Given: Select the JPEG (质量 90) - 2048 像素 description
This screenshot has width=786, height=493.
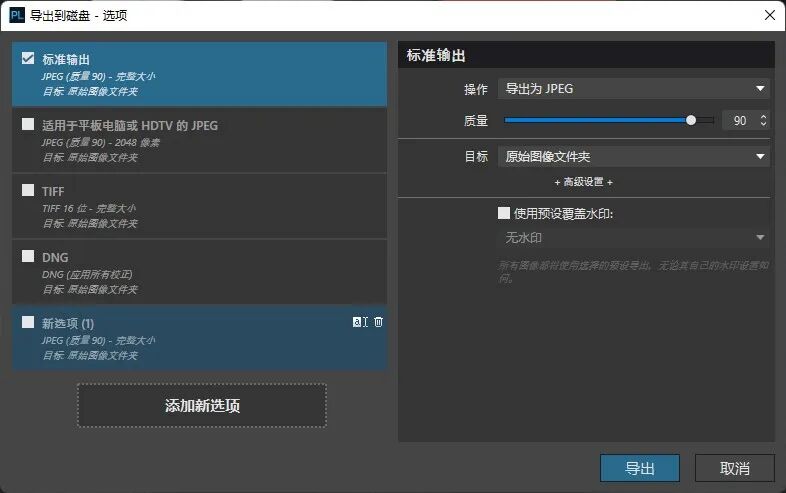Looking at the screenshot, I should [101, 143].
